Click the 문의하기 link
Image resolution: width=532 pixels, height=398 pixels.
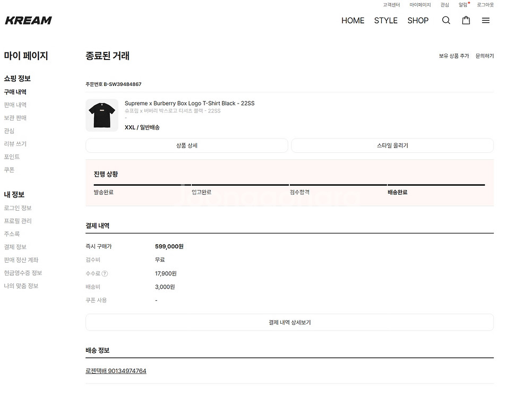tap(484, 56)
